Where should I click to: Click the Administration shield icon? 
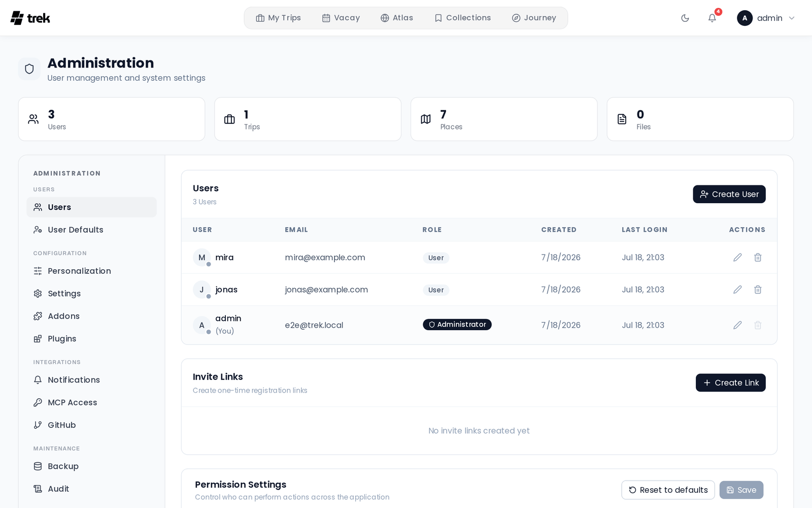pos(29,69)
